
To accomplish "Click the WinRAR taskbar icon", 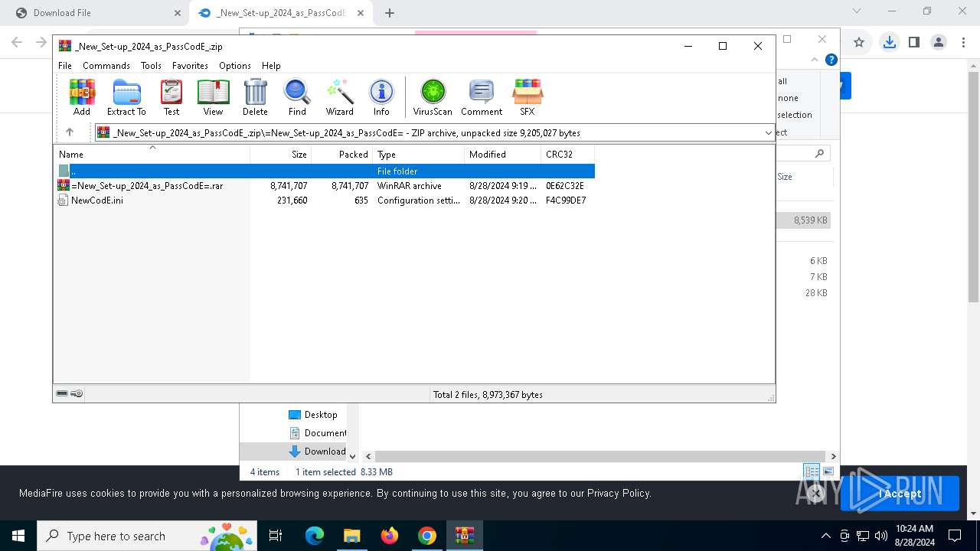I will (465, 536).
